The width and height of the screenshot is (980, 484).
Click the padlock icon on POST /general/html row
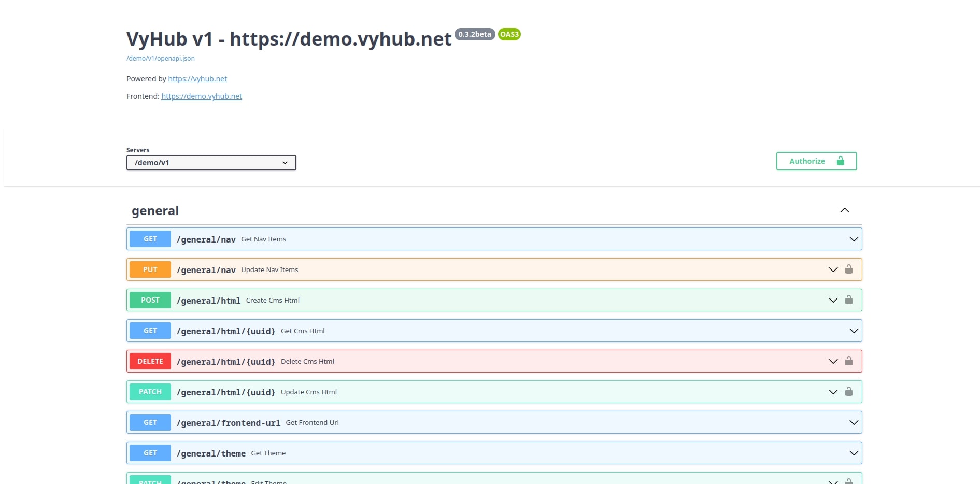click(x=849, y=300)
